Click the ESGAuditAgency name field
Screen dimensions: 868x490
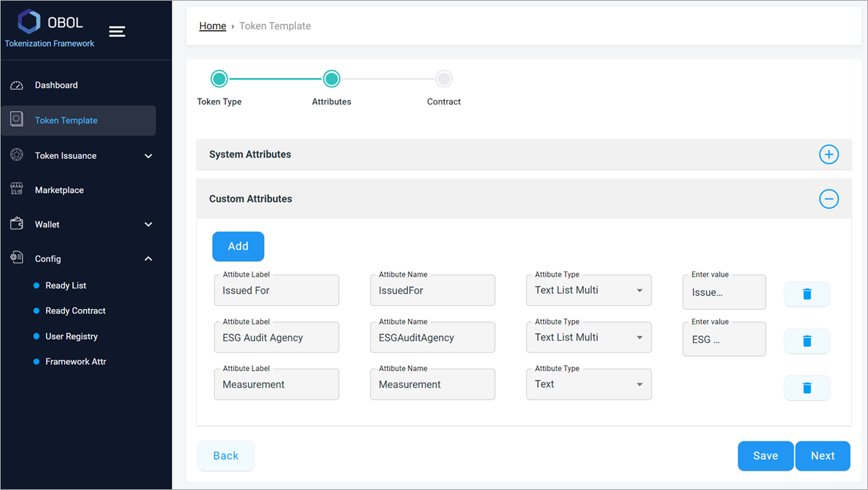tap(432, 338)
